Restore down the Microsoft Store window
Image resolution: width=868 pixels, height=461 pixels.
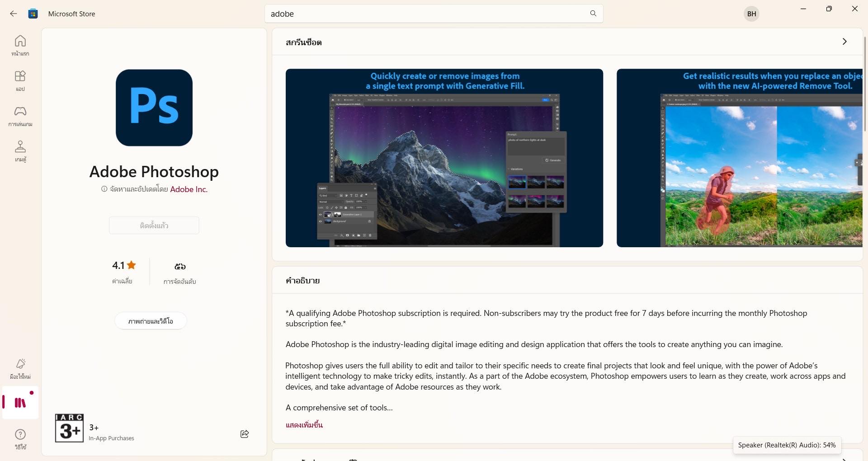click(829, 9)
